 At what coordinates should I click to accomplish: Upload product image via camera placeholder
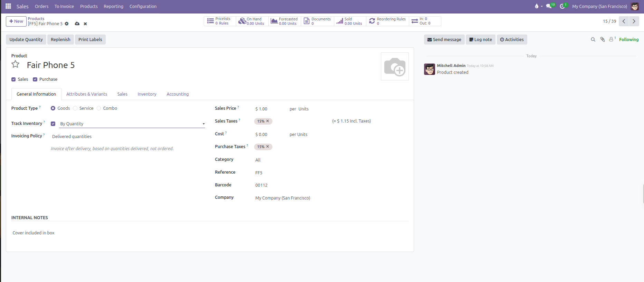(395, 67)
